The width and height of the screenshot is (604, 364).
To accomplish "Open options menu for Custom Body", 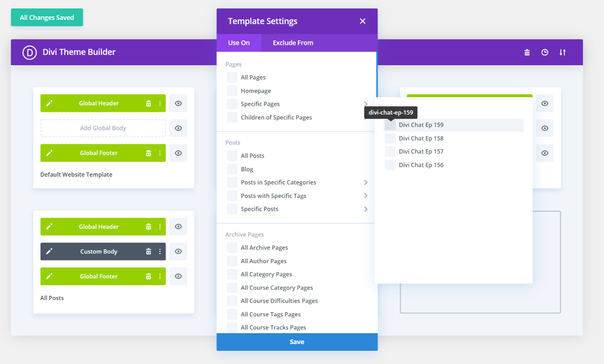I will coord(160,251).
